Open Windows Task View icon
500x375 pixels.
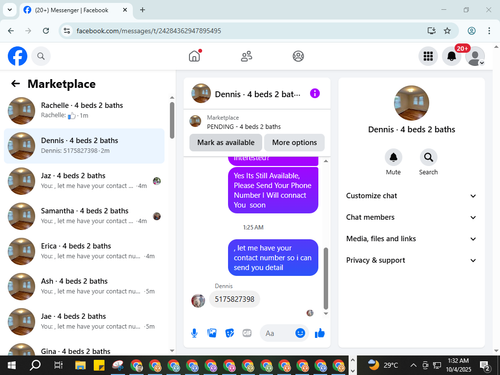(58, 366)
